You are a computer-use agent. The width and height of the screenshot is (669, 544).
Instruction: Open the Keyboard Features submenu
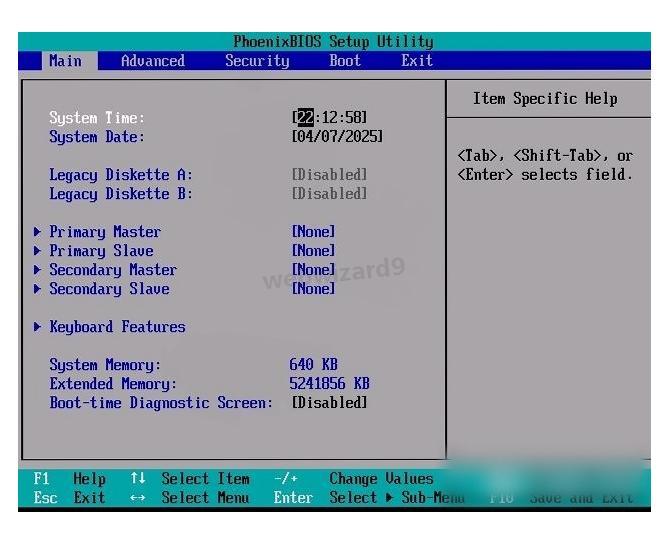tap(117, 327)
